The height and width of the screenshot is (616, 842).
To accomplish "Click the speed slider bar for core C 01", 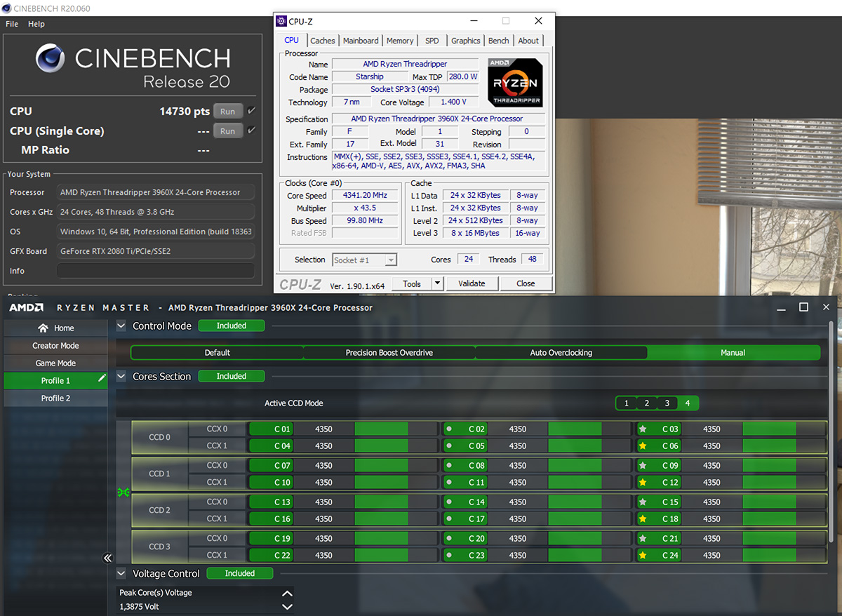I will (396, 429).
